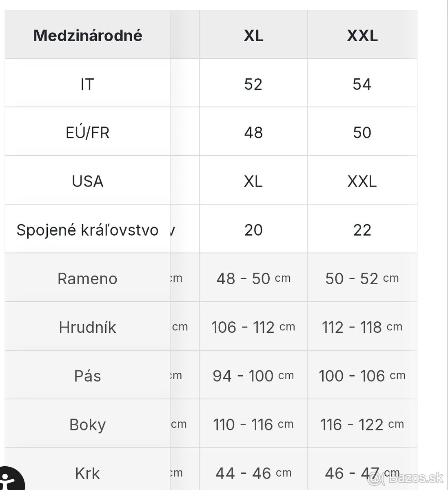Click the XXL column header
The width and height of the screenshot is (448, 490).
(362, 36)
